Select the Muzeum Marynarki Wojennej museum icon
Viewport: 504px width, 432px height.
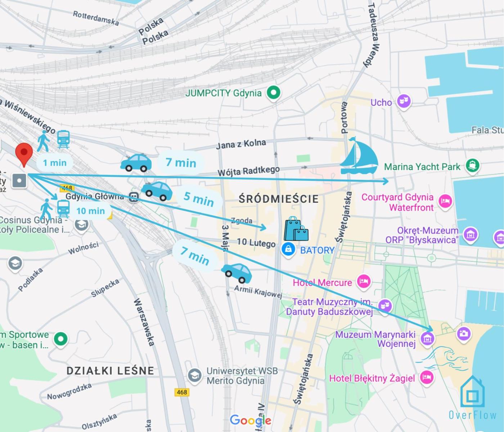427,338
